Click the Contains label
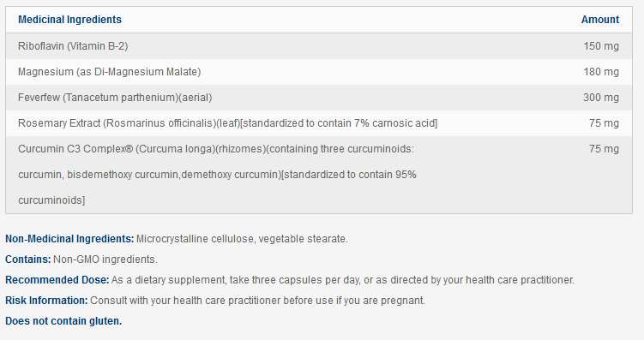644x340 pixels. click(x=28, y=259)
